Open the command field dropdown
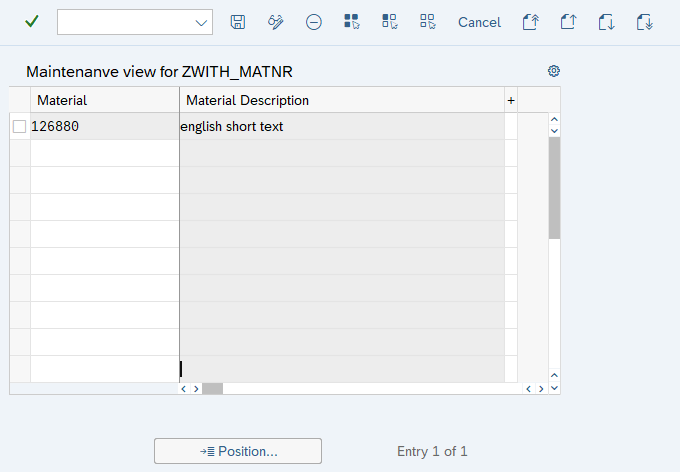 pos(201,22)
